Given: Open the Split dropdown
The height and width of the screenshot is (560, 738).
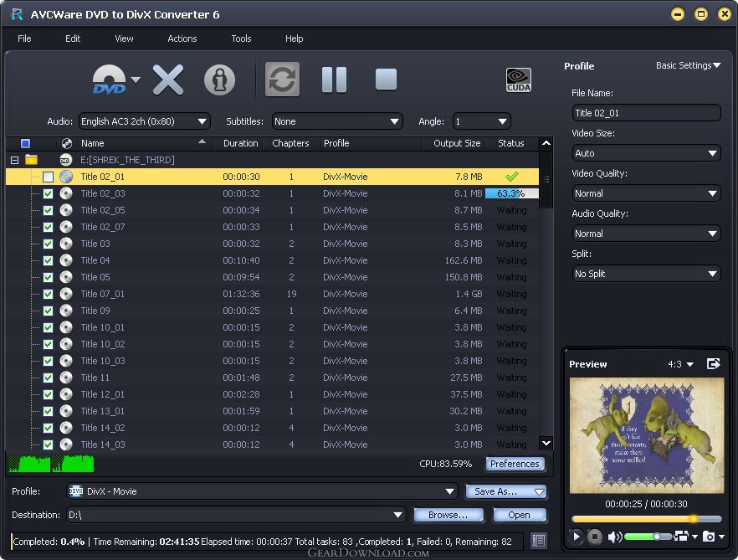Looking at the screenshot, I should pyautogui.click(x=646, y=273).
